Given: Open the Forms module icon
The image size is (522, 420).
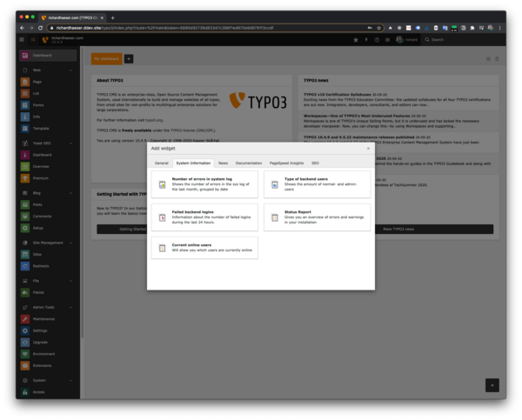Looking at the screenshot, I should (x=25, y=105).
